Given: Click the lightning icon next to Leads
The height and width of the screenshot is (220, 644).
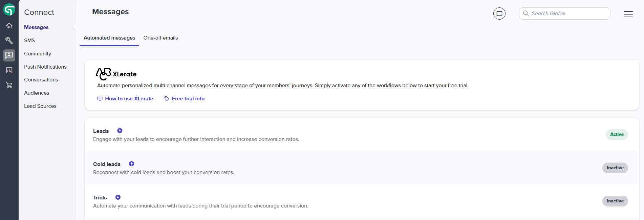Looking at the screenshot, I should click(120, 131).
